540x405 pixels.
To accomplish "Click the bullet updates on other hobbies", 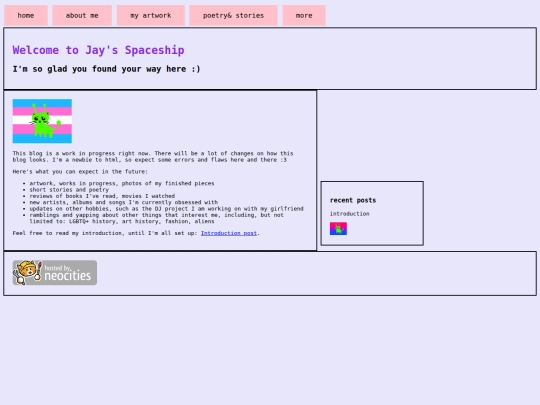I will (x=167, y=209).
